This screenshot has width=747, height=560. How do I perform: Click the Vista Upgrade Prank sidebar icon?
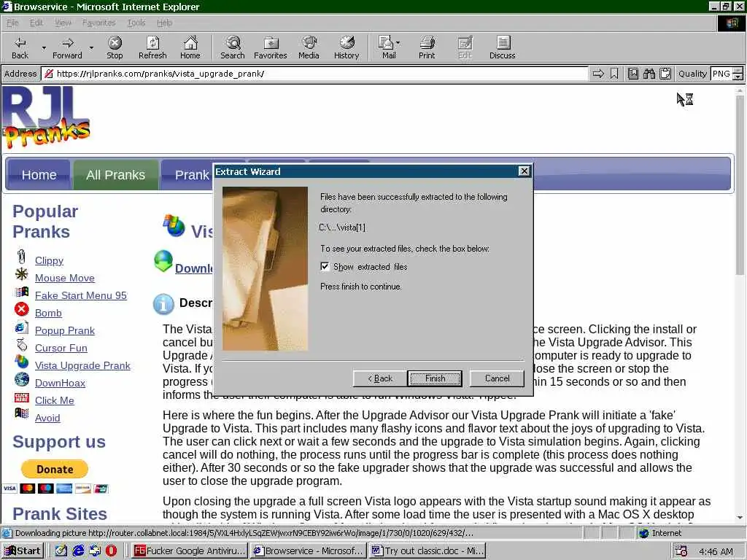[21, 362]
